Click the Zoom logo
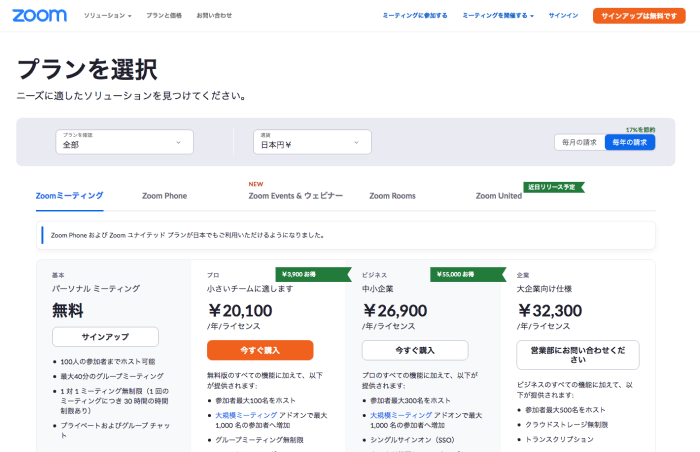Viewport: 700px width, 452px height. [39, 16]
